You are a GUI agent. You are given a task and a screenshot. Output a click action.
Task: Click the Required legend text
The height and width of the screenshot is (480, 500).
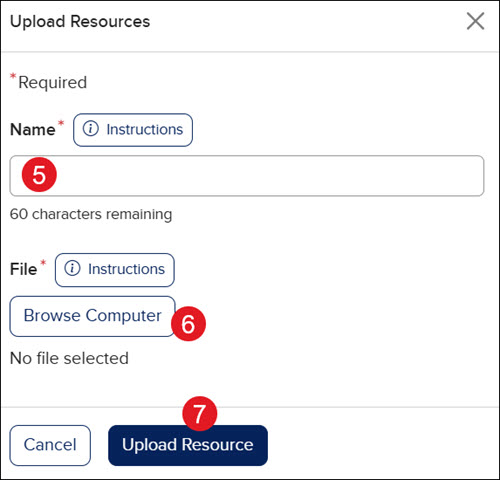click(x=53, y=82)
